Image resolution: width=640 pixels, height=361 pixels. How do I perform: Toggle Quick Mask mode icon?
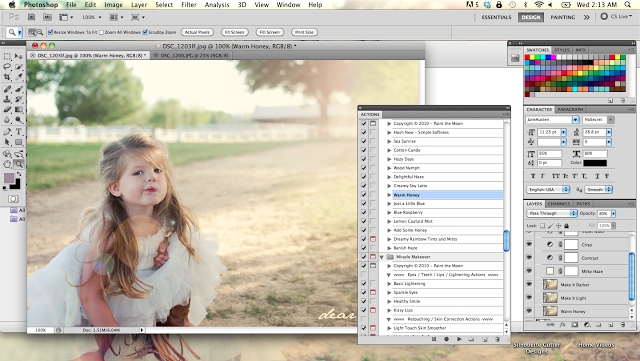coord(13,199)
